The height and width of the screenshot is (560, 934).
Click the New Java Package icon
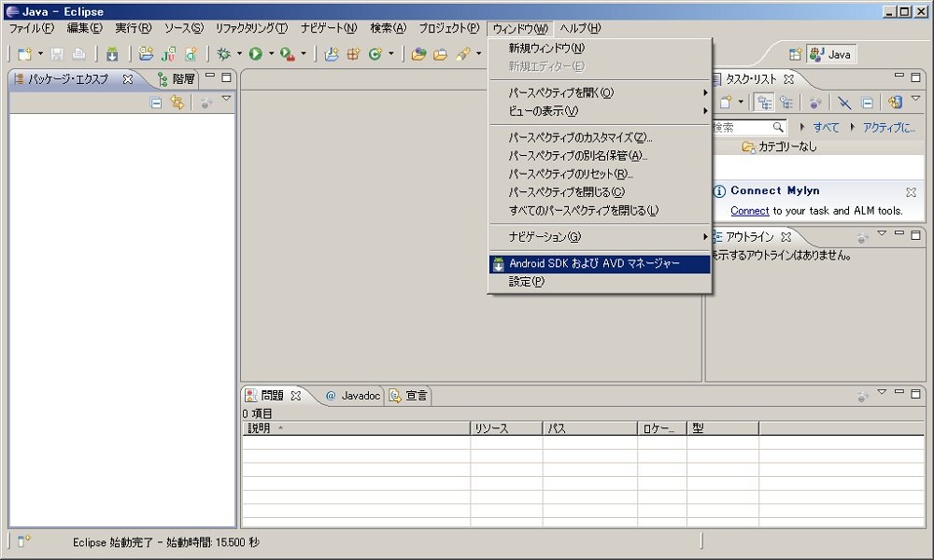[353, 54]
